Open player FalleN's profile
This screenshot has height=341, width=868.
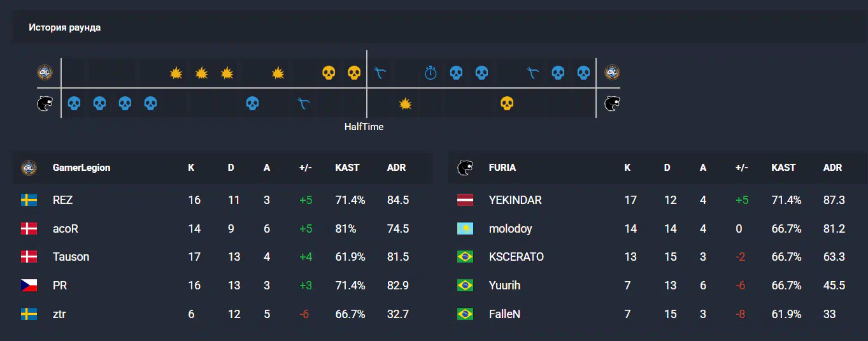click(505, 314)
